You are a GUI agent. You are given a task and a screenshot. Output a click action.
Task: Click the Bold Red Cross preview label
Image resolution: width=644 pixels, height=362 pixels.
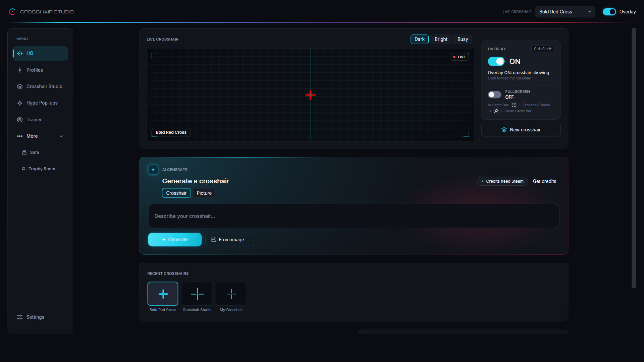[171, 132]
